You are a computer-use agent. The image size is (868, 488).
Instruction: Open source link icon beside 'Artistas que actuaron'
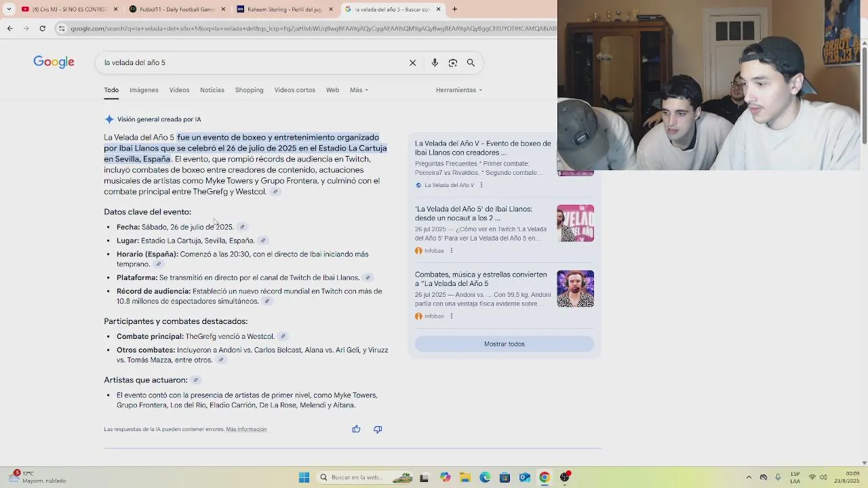pyautogui.click(x=196, y=380)
